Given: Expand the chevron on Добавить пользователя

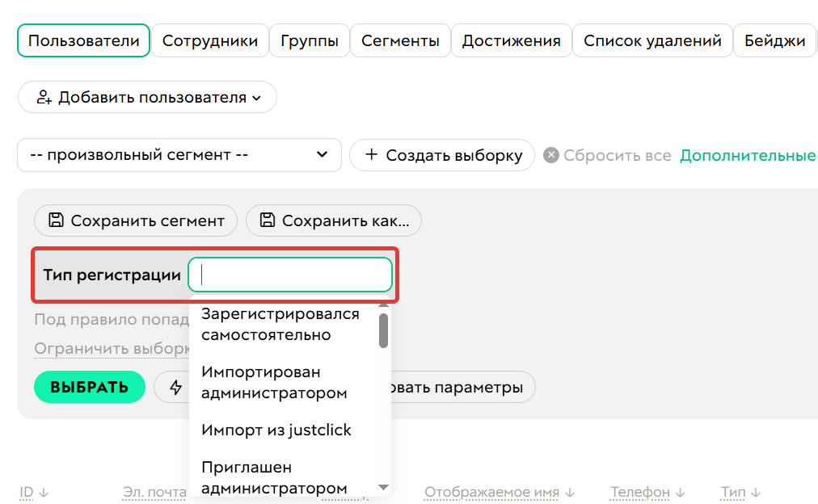Looking at the screenshot, I should tap(257, 98).
